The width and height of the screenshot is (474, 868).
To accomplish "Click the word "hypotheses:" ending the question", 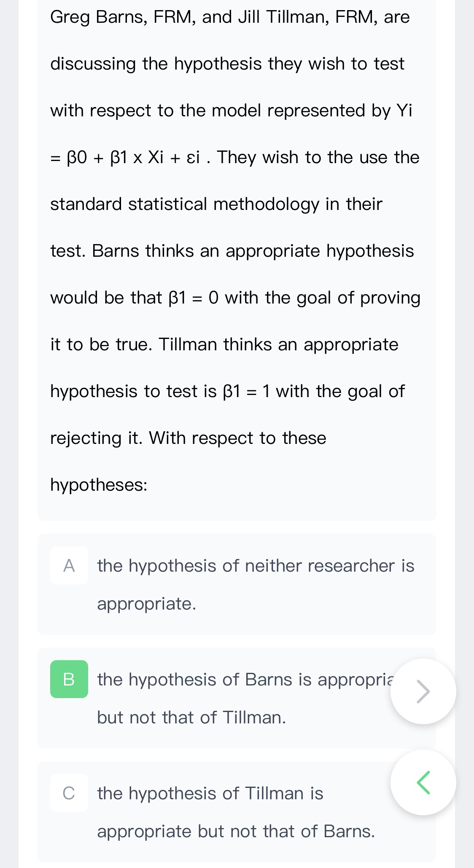I will pyautogui.click(x=99, y=485).
